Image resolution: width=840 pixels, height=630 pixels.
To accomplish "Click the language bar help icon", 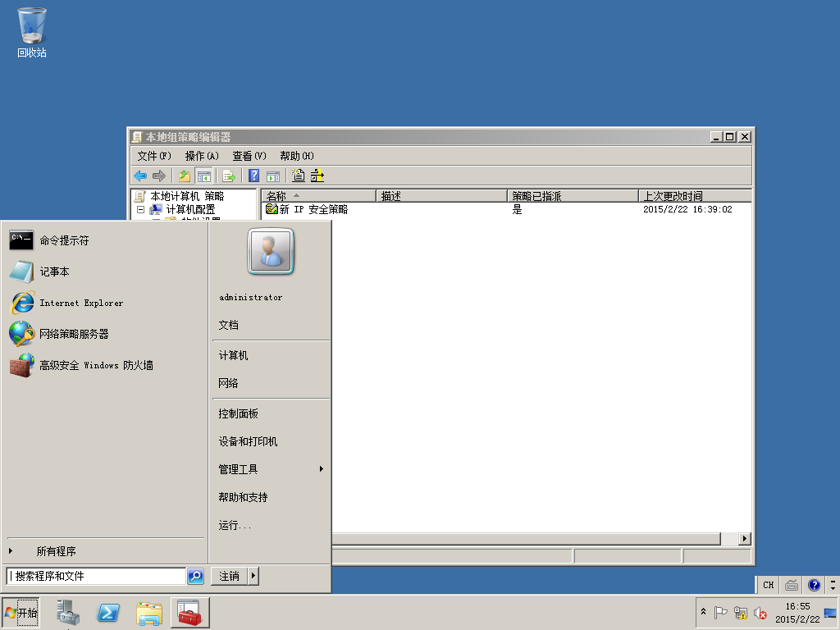I will pyautogui.click(x=814, y=585).
